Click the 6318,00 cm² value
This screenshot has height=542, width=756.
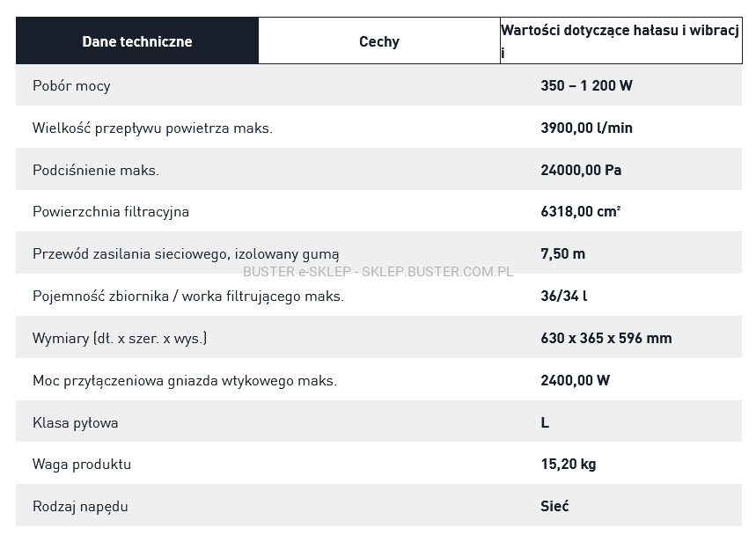pos(581,212)
